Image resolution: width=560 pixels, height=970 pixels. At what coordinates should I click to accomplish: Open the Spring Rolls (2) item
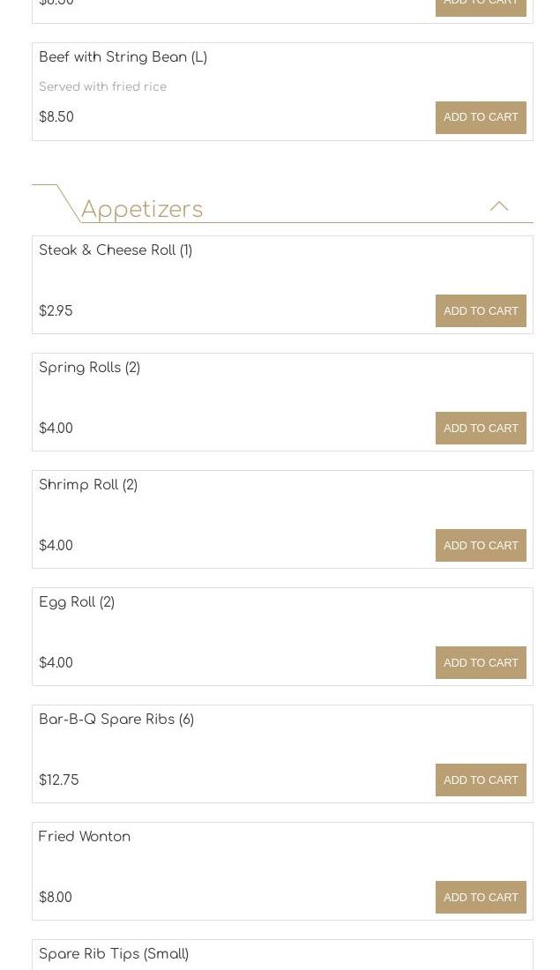[90, 368]
